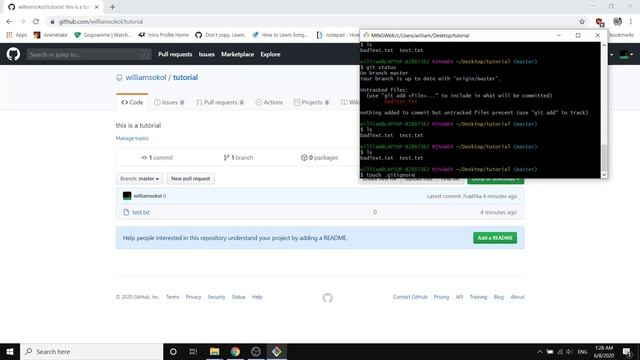View the 1 commit history link
The height and width of the screenshot is (360, 640).
click(157, 158)
